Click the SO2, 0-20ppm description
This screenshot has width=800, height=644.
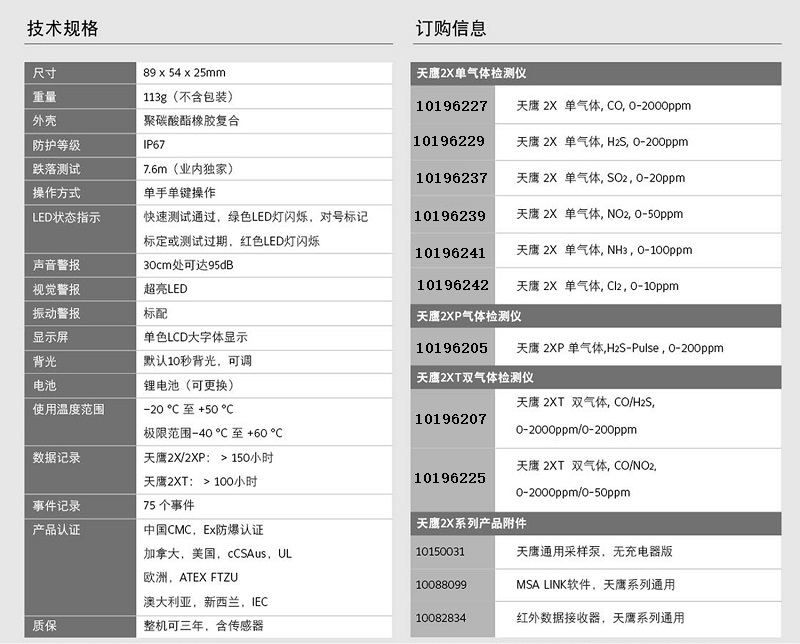[601, 178]
